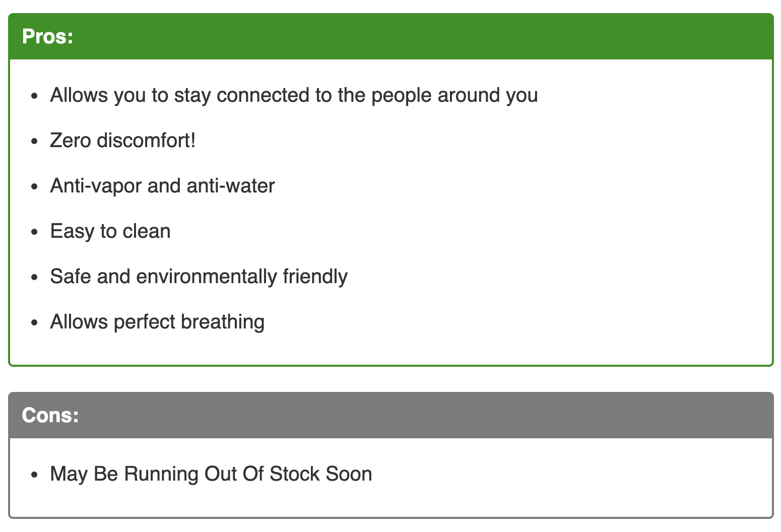The image size is (781, 532).
Task: Click the 'Easy to clean' item
Action: (110, 231)
